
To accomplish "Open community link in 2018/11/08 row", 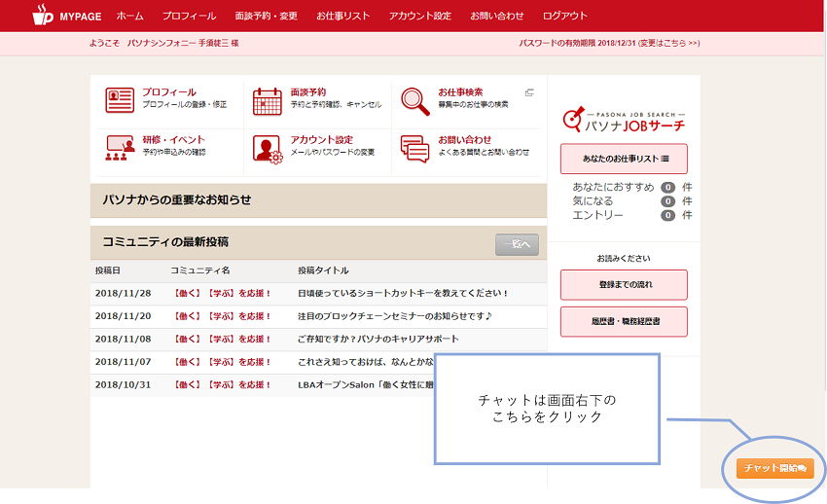I will coord(222,339).
